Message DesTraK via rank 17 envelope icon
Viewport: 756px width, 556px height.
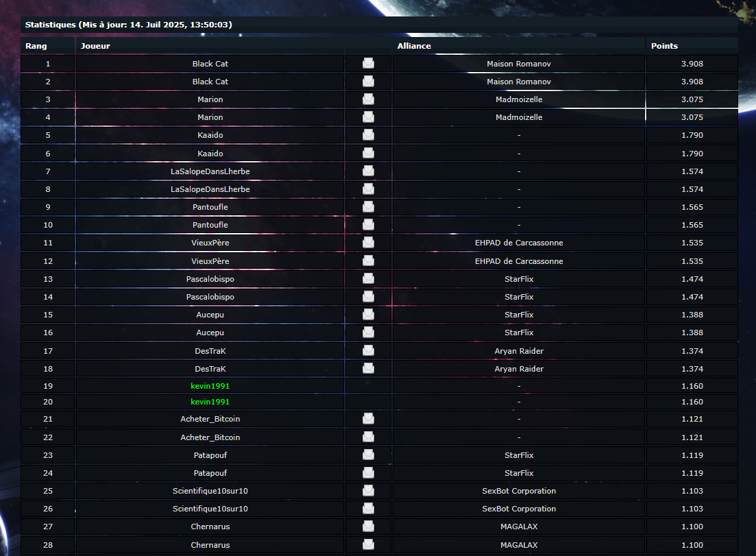click(368, 350)
